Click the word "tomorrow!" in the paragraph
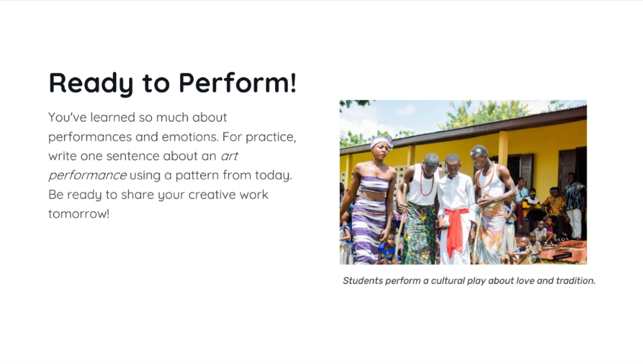The height and width of the screenshot is (364, 643). [79, 214]
